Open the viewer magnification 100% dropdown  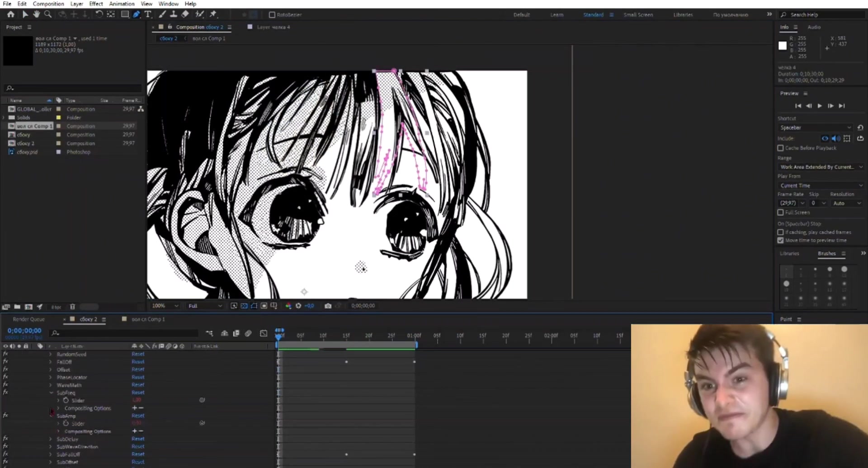[x=165, y=306]
